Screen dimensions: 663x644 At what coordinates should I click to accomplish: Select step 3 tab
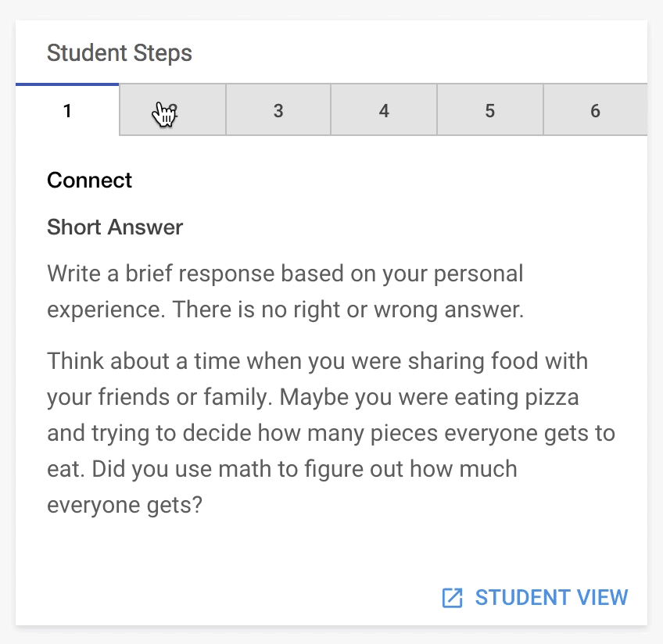coord(278,110)
